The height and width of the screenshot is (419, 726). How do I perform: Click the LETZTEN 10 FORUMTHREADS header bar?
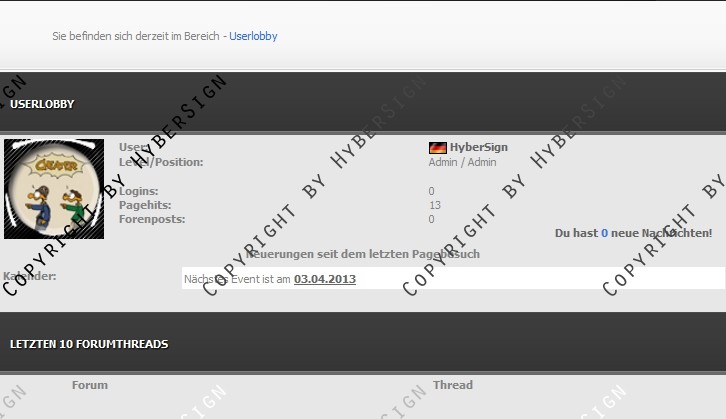tap(89, 344)
